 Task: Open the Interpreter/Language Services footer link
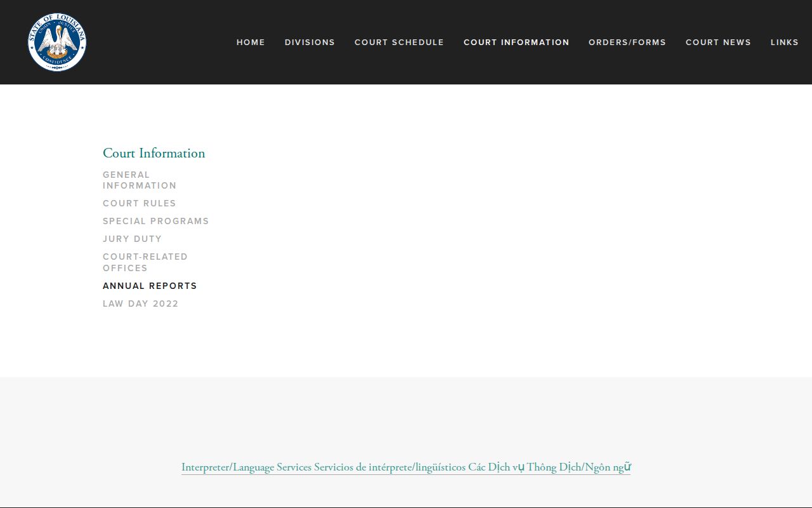[x=406, y=467]
